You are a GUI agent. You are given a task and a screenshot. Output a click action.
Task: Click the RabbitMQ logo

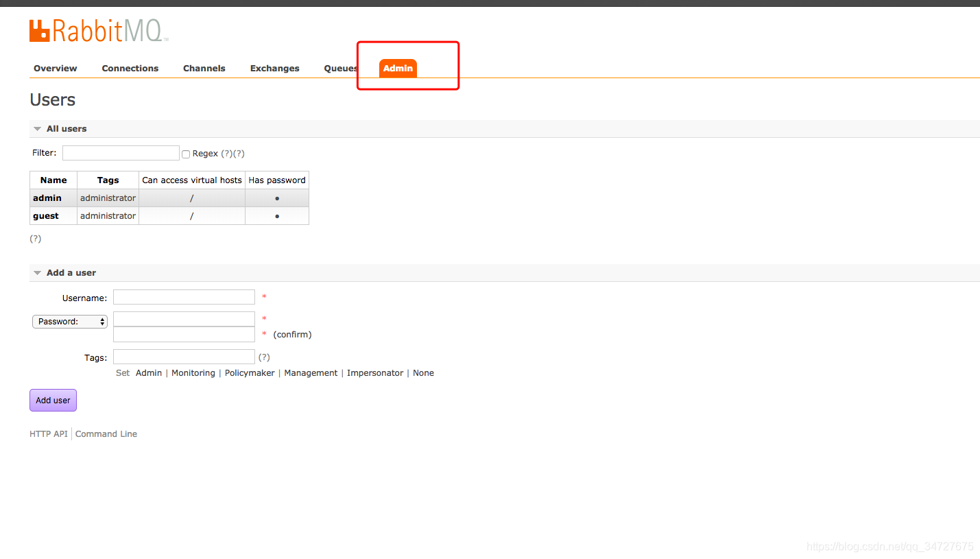[x=98, y=31]
